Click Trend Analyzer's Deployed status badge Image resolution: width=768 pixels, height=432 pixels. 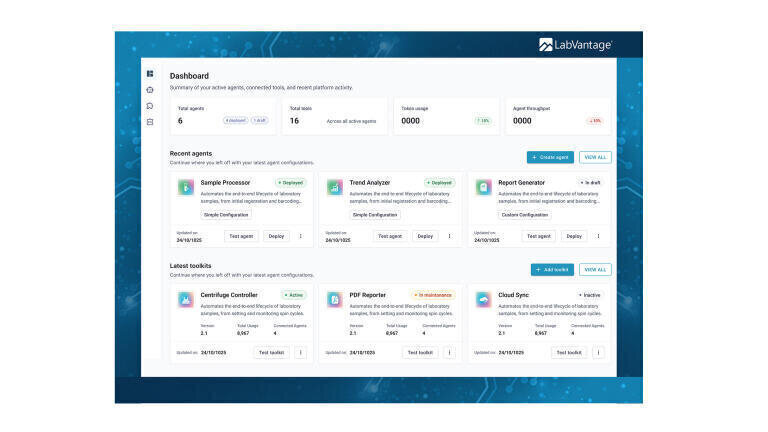[x=440, y=183]
